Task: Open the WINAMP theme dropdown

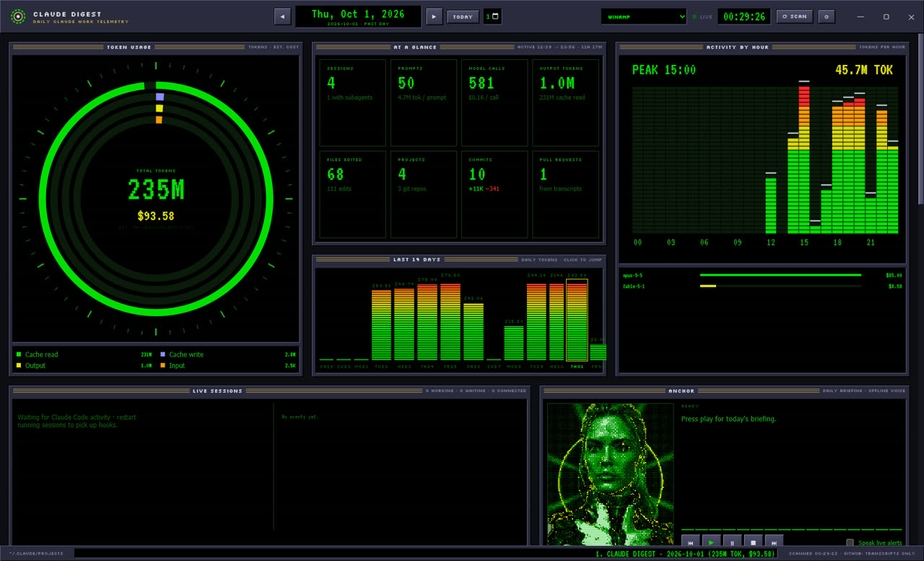Action: click(x=644, y=16)
